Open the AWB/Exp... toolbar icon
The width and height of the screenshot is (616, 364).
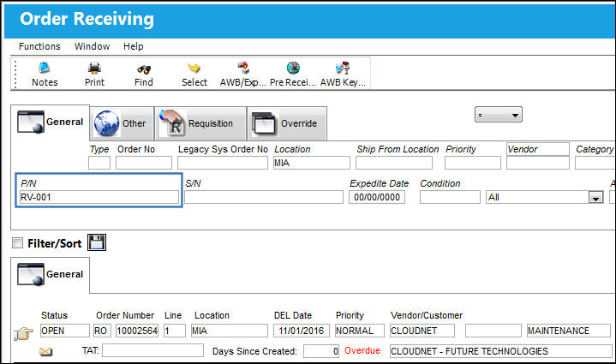[x=243, y=68]
